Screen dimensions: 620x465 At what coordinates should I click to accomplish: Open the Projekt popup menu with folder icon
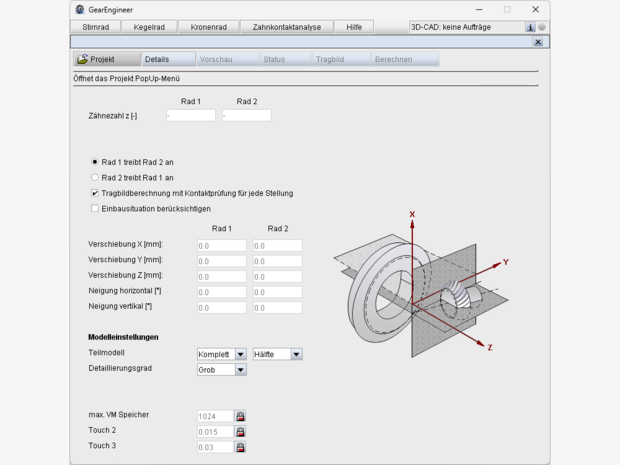click(x=96, y=59)
